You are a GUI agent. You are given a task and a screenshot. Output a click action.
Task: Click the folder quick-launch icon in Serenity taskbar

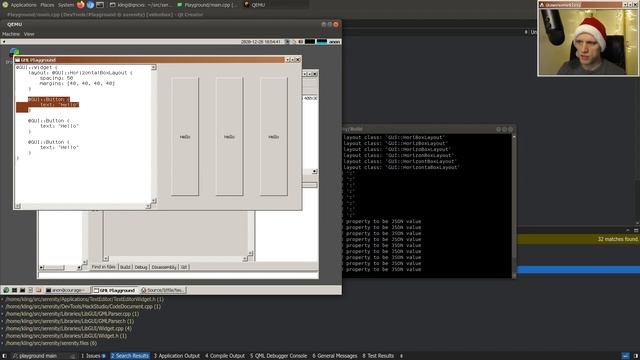38,290
